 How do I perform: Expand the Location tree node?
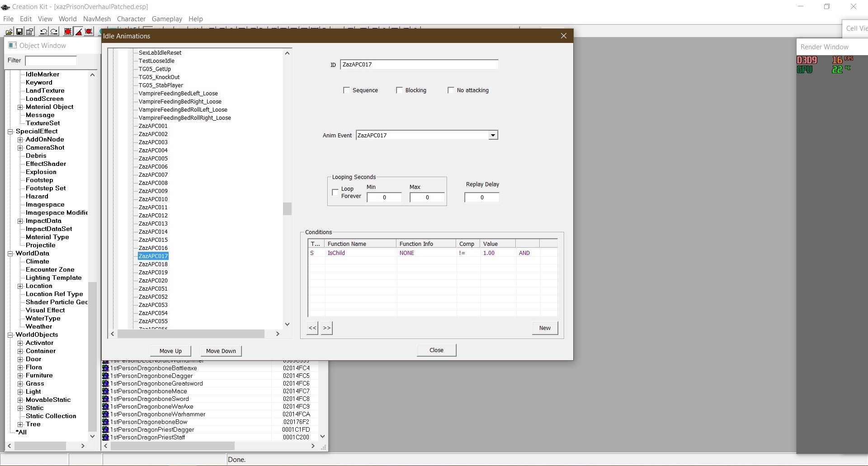(20, 286)
